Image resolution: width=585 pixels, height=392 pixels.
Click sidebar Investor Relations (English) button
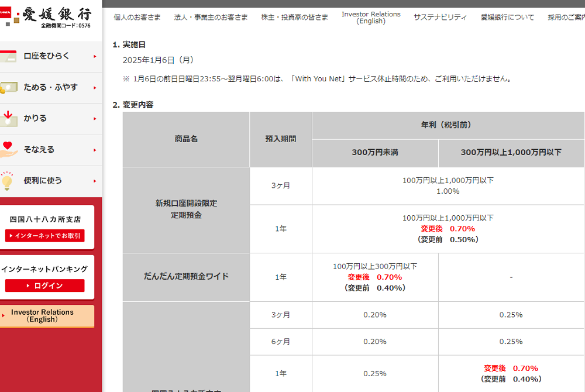(x=47, y=317)
